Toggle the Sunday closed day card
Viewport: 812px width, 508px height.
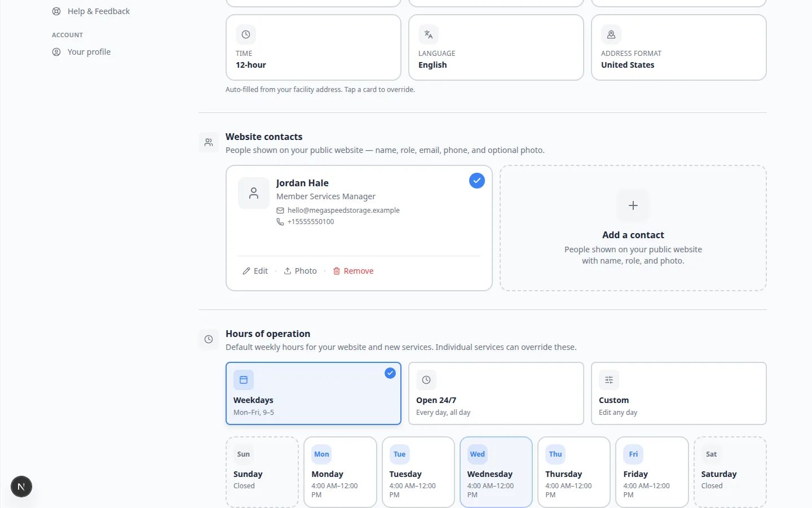tap(262, 472)
